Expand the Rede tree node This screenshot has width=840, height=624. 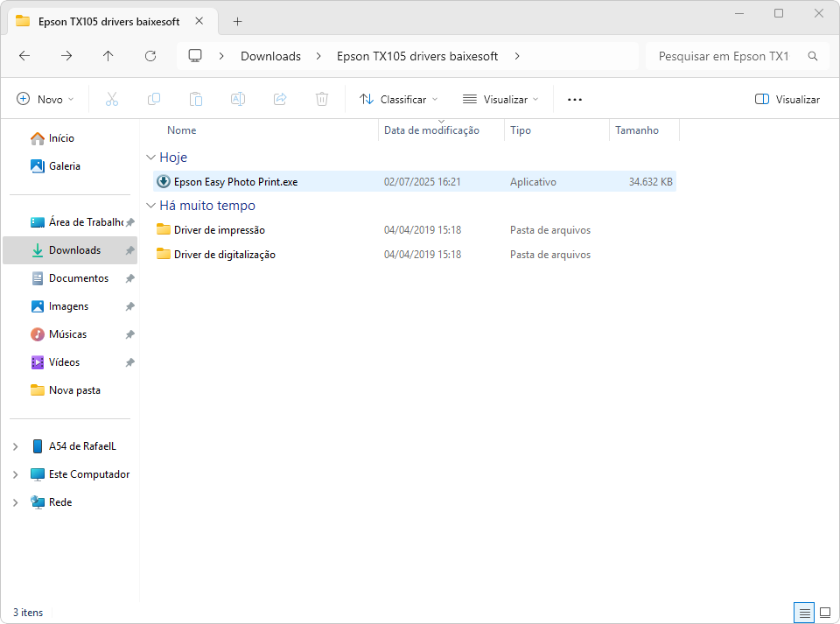pyautogui.click(x=16, y=502)
